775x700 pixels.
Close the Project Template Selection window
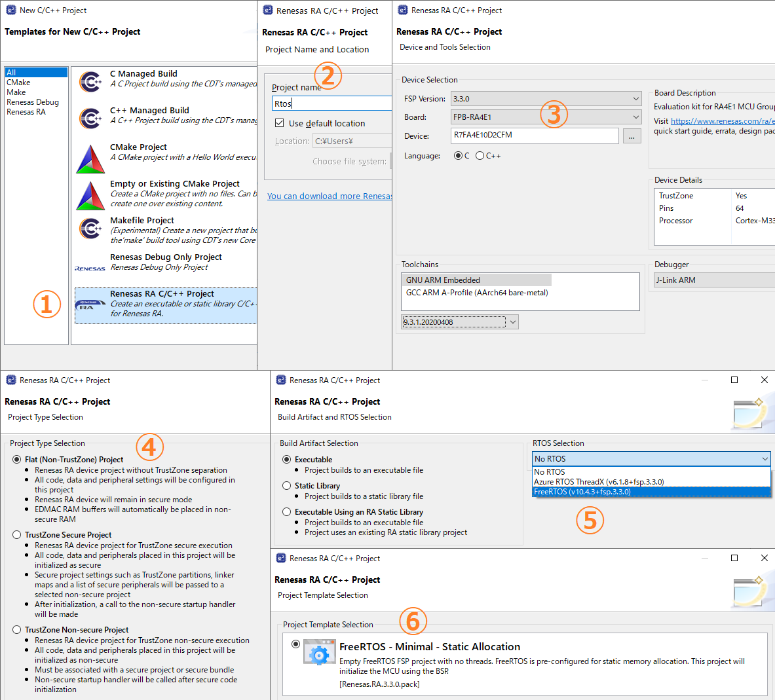click(x=764, y=558)
